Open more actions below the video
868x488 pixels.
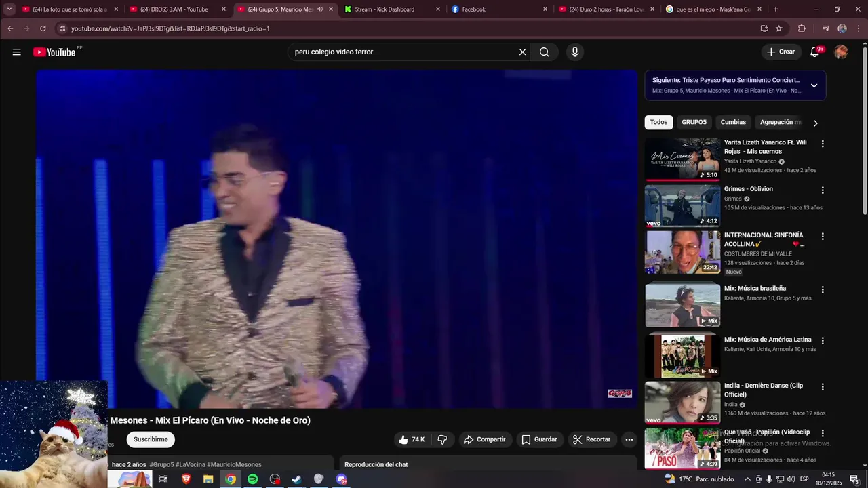629,439
